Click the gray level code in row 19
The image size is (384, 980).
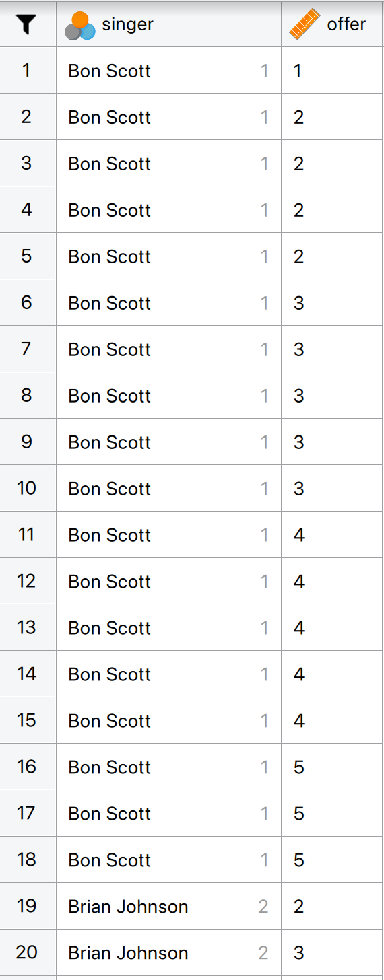pyautogui.click(x=263, y=907)
